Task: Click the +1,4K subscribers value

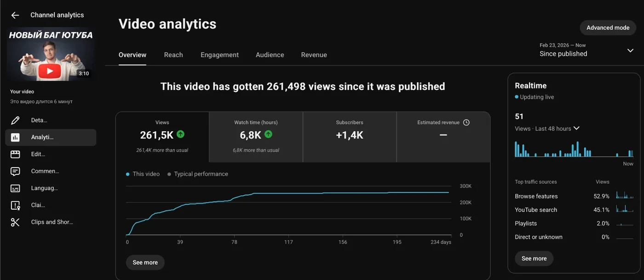Action: click(x=350, y=135)
